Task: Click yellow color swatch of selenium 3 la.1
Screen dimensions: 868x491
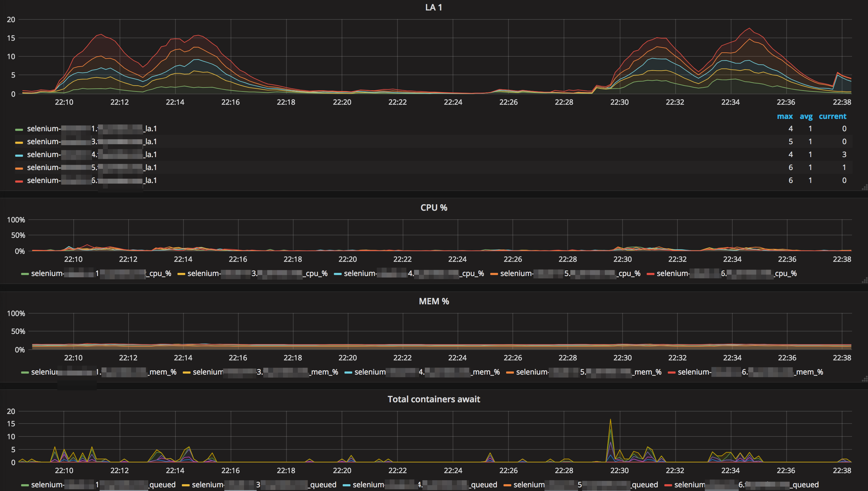Action: (19, 142)
